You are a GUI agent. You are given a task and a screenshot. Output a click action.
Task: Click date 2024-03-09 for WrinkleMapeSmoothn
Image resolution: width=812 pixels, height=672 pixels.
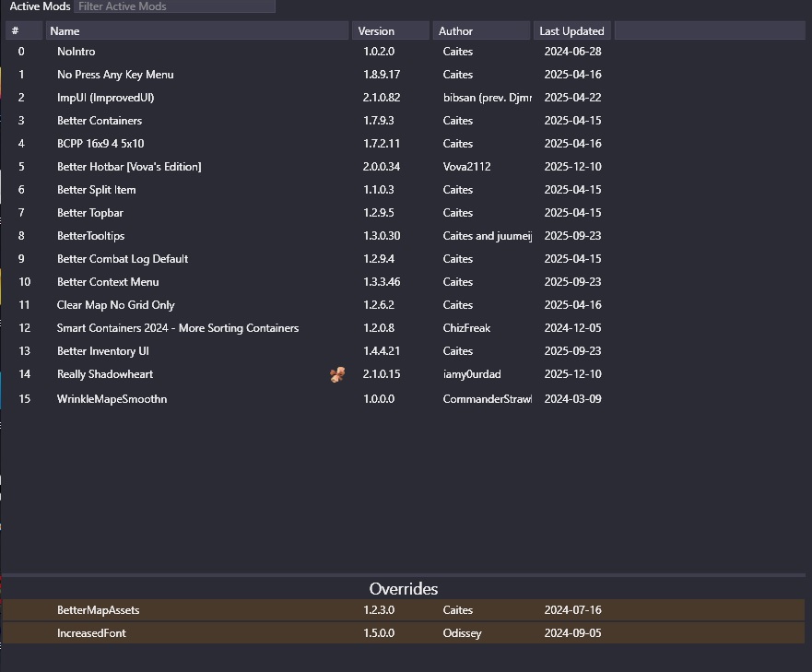[x=572, y=399]
